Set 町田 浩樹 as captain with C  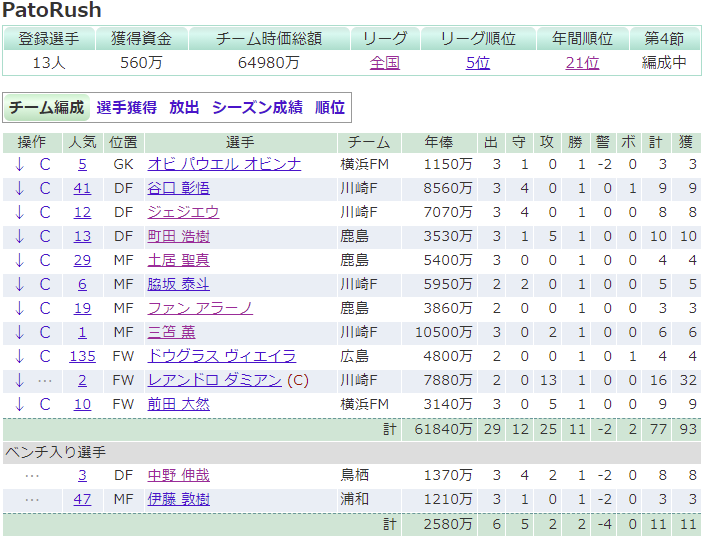(x=45, y=236)
